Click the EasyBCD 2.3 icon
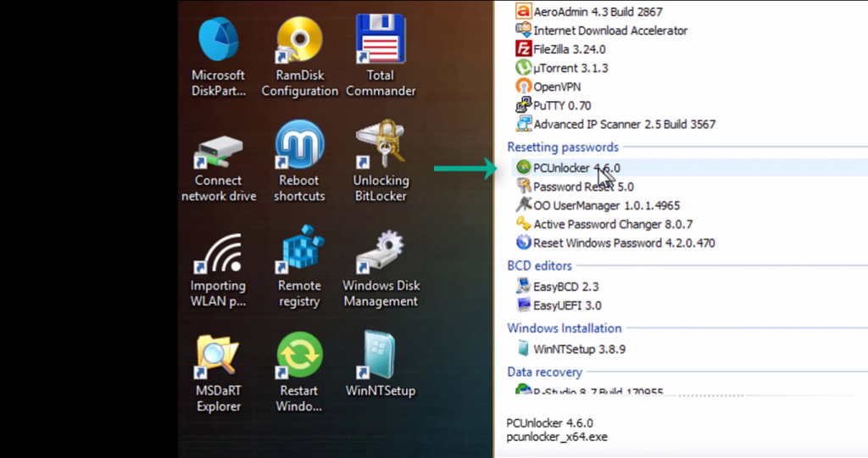Screen dimensions: 868x458 (523, 286)
